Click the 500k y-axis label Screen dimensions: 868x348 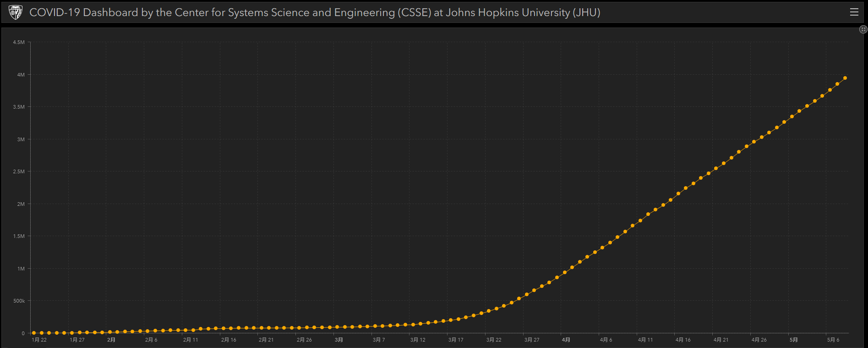click(19, 301)
